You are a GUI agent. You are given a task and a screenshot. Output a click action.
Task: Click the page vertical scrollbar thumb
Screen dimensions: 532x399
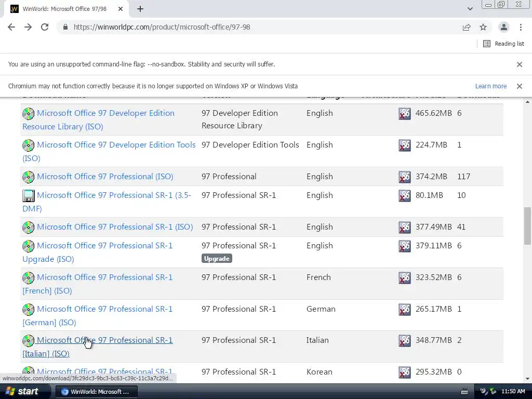[x=527, y=226]
